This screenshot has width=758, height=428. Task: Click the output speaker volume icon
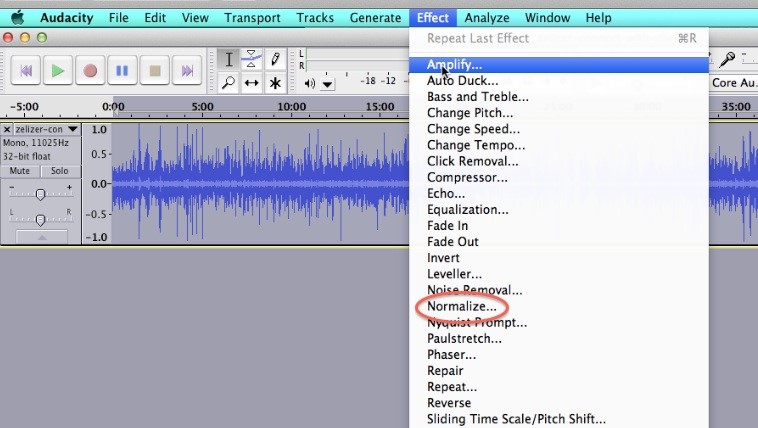[x=309, y=84]
